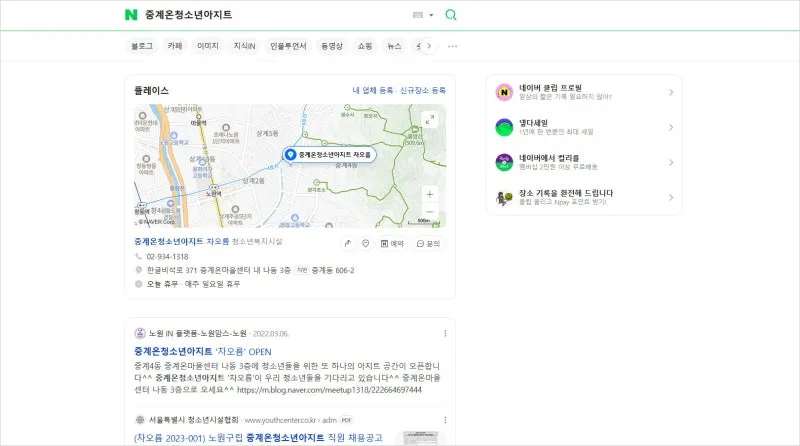Open the 내 업체 등록 link

tap(372, 90)
